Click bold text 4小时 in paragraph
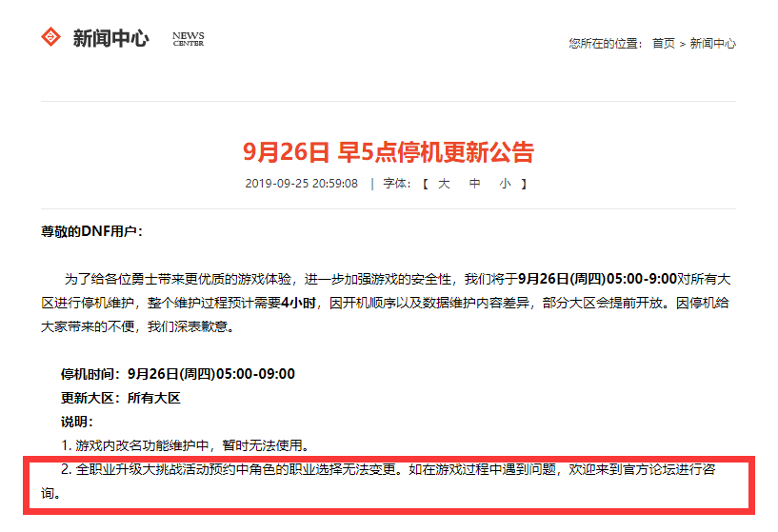The image size is (778, 532). (x=298, y=303)
